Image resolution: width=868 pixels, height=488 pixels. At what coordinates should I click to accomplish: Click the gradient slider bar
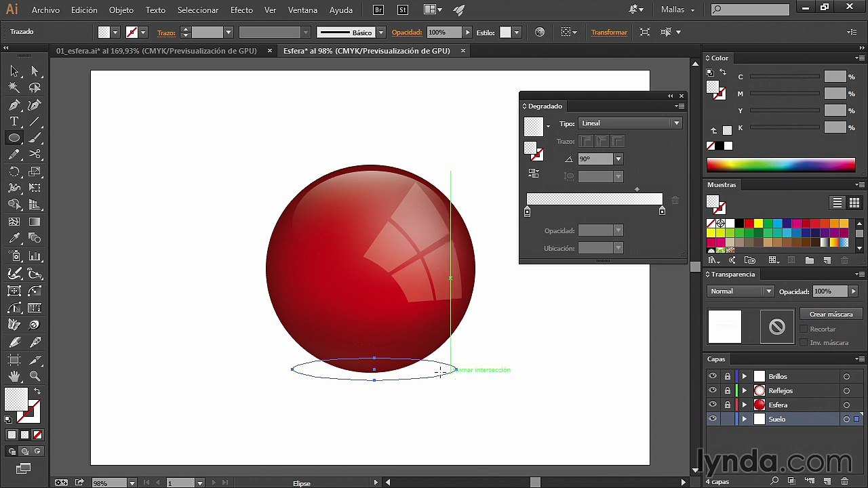click(x=594, y=199)
